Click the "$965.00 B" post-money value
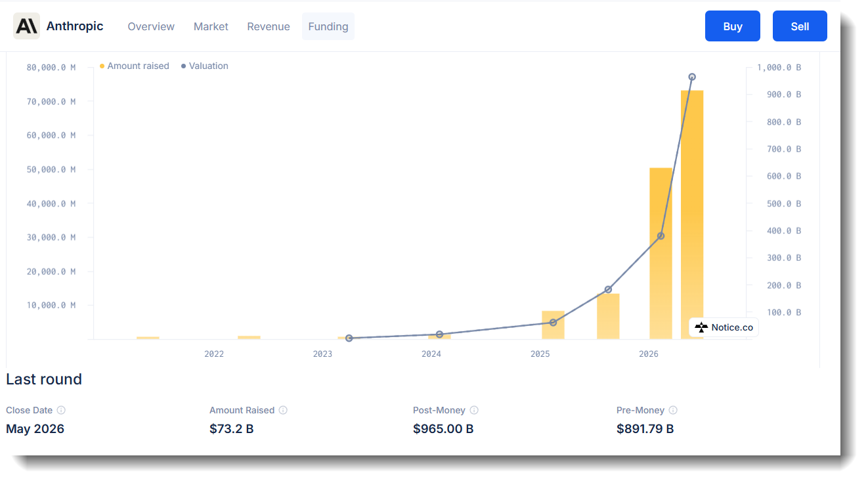Viewport: 868px width, 483px height. [443, 429]
